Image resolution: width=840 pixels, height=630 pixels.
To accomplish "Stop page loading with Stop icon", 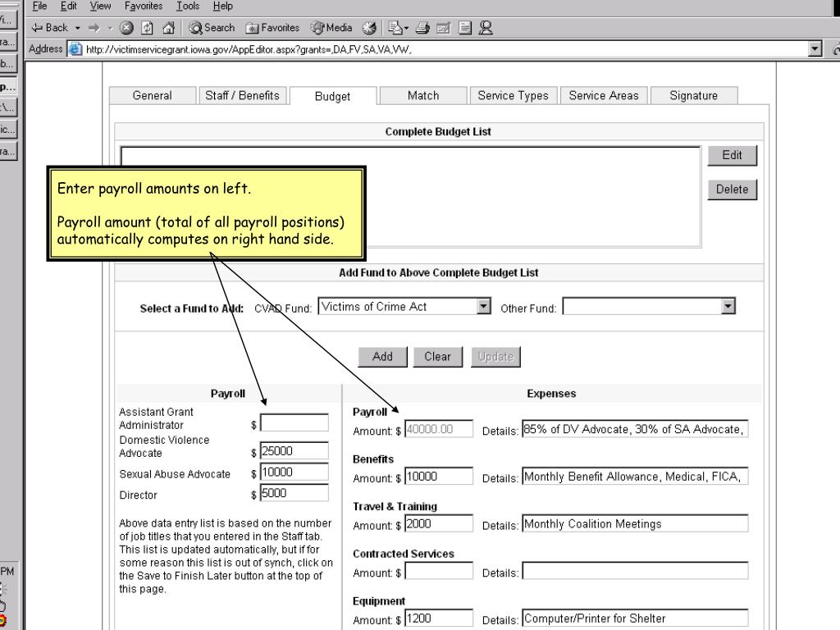I will point(126,27).
